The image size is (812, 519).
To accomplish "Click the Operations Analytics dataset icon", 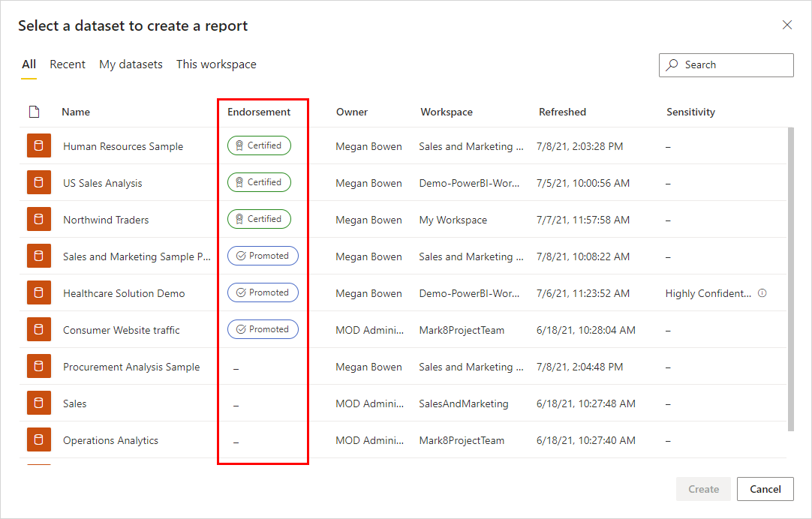I will click(x=38, y=439).
